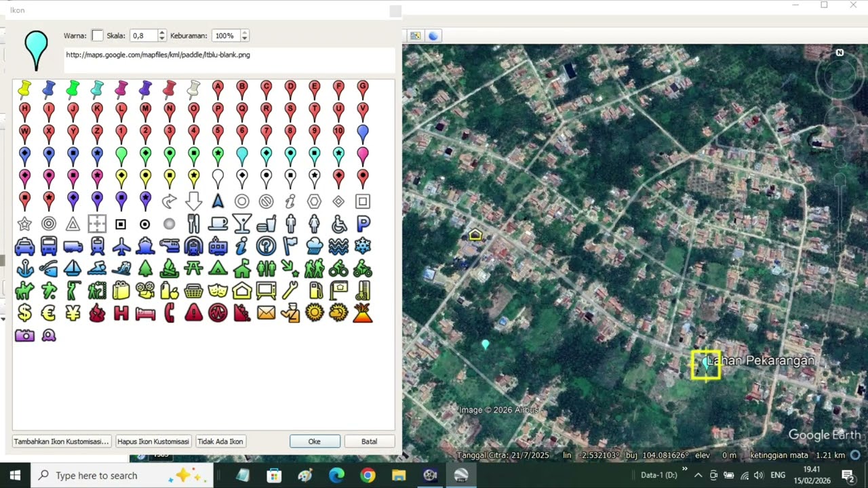
Task: Select the snowflake icon
Action: [363, 246]
